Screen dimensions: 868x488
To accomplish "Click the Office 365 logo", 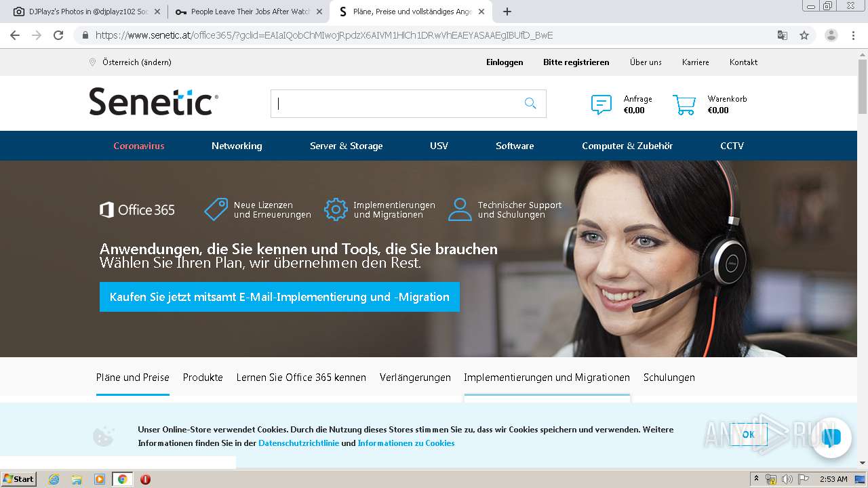I will tap(137, 210).
